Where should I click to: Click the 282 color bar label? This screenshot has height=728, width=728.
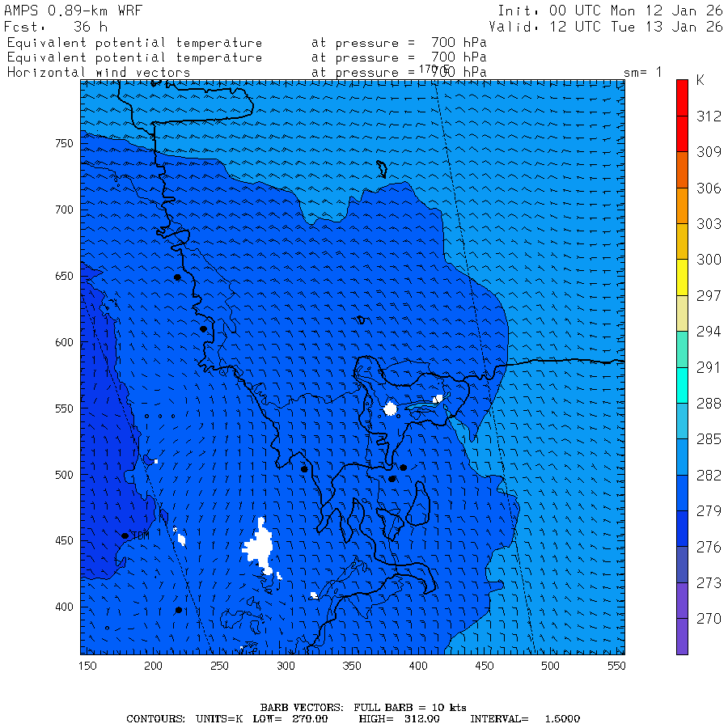[x=709, y=476]
